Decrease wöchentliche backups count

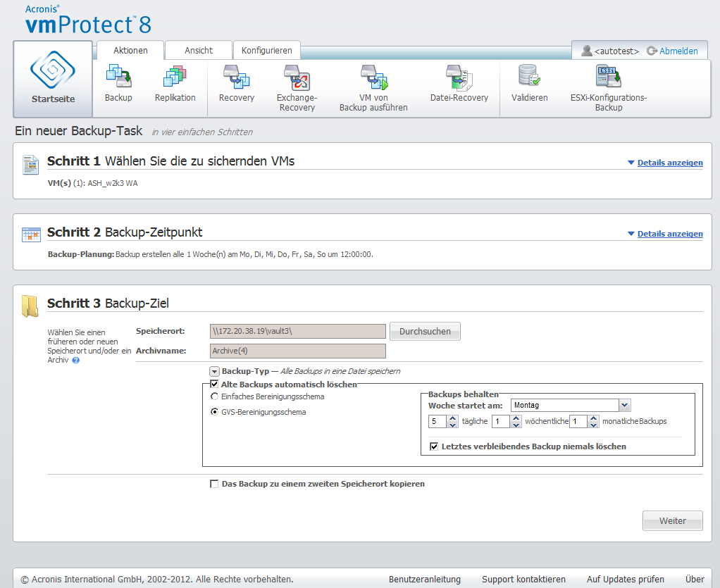[x=516, y=425]
